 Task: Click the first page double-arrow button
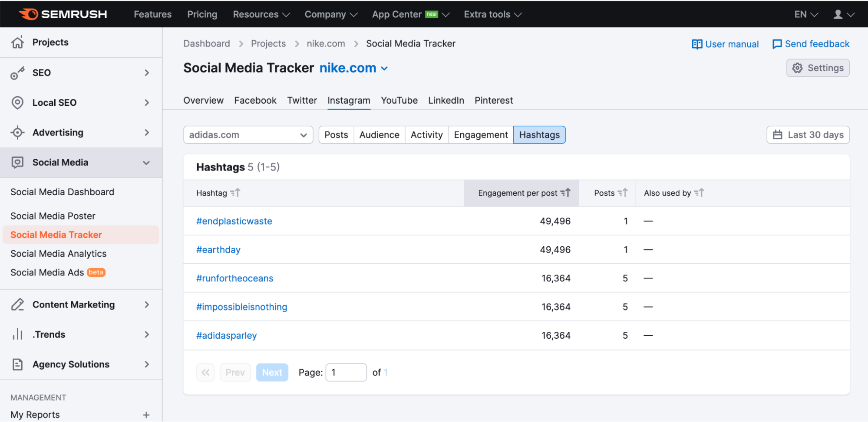205,373
